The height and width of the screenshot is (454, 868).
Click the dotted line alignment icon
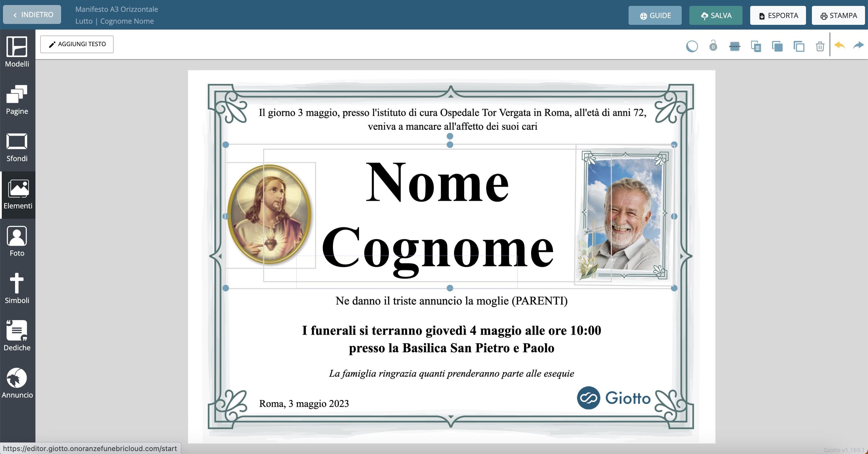[735, 46]
